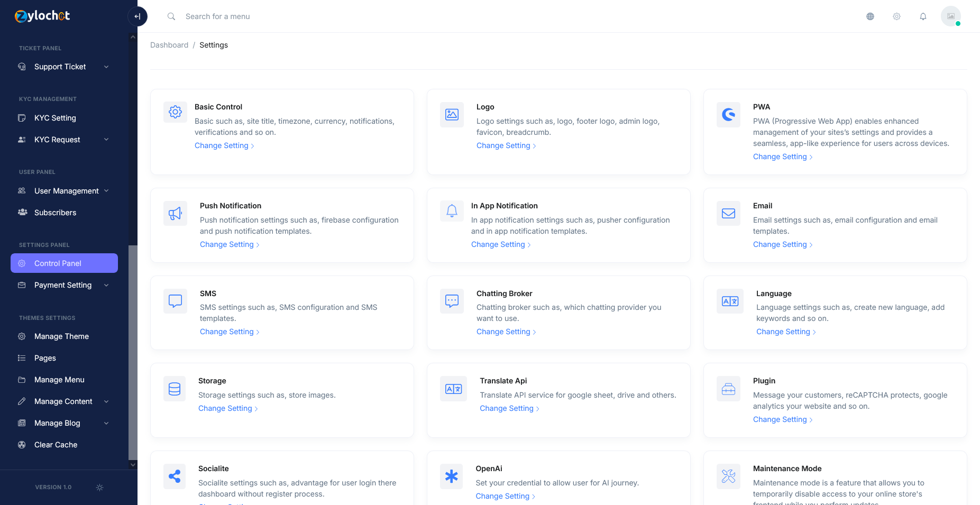Click the OpenAi asterisk icon

[x=451, y=476]
